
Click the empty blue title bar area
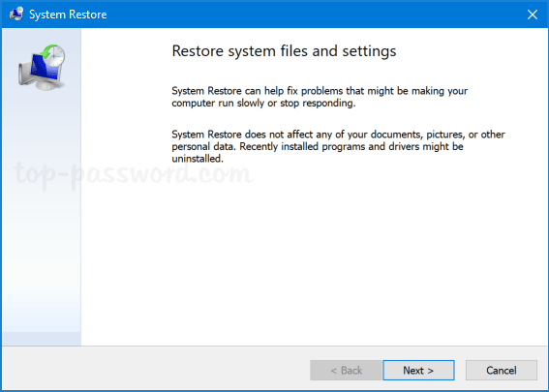tap(315, 15)
